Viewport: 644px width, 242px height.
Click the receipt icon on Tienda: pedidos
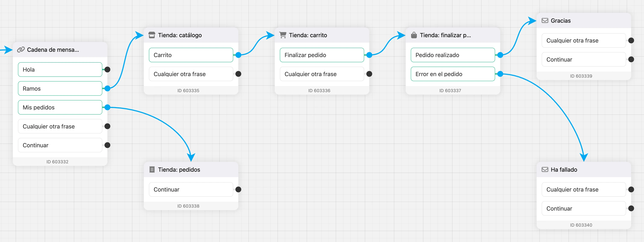click(x=152, y=170)
